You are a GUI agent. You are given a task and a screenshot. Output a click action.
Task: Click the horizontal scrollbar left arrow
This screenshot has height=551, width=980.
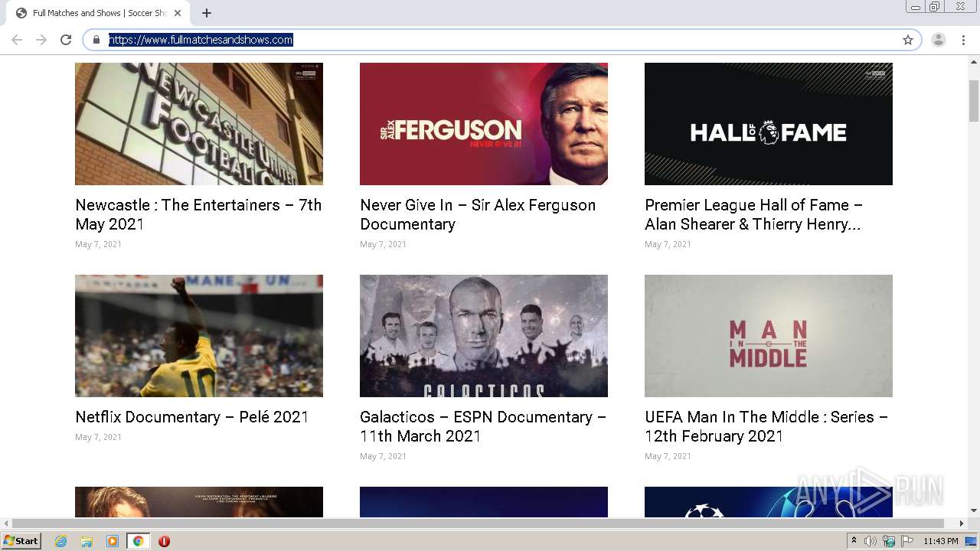(6, 523)
